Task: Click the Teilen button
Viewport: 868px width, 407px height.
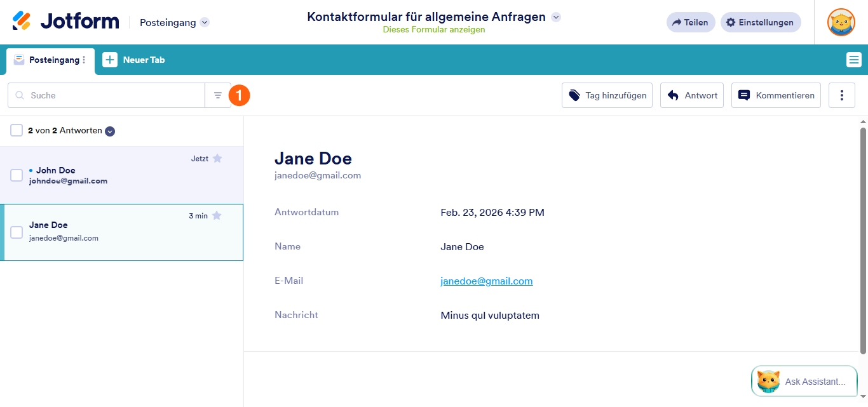Action: coord(691,22)
